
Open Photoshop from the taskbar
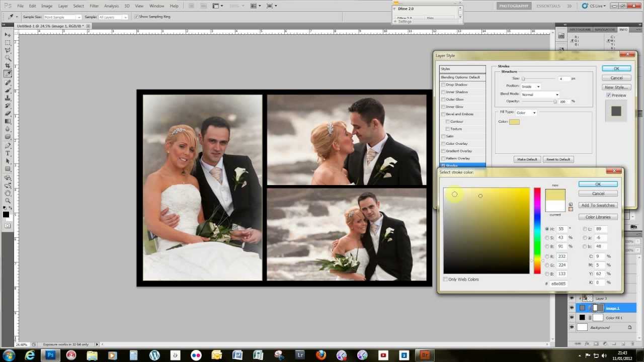coord(50,355)
